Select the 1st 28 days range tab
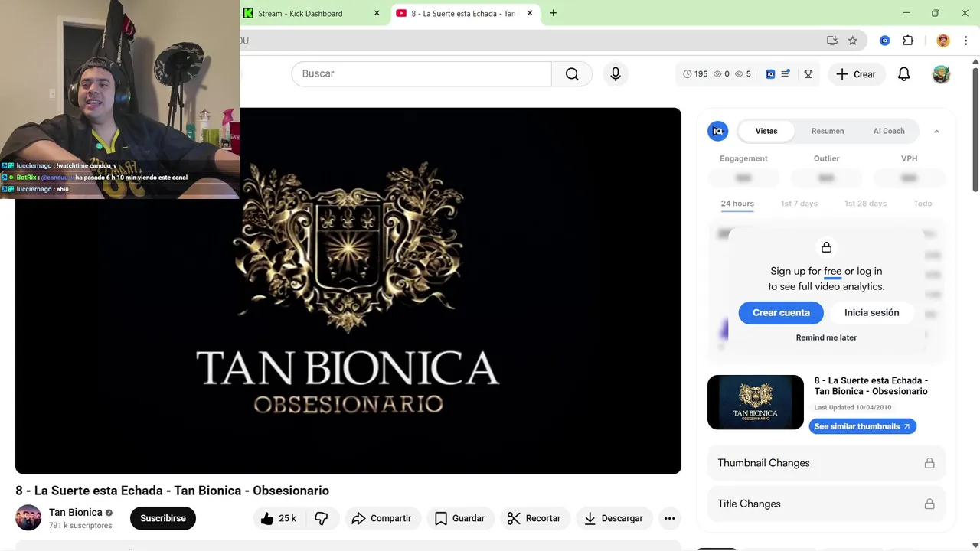This screenshot has height=551, width=980. (865, 204)
